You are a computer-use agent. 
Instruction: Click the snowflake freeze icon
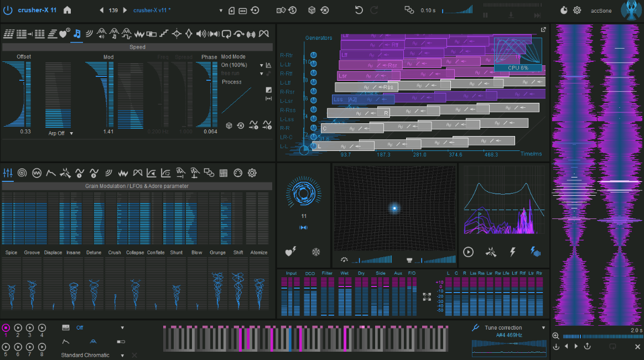click(316, 252)
